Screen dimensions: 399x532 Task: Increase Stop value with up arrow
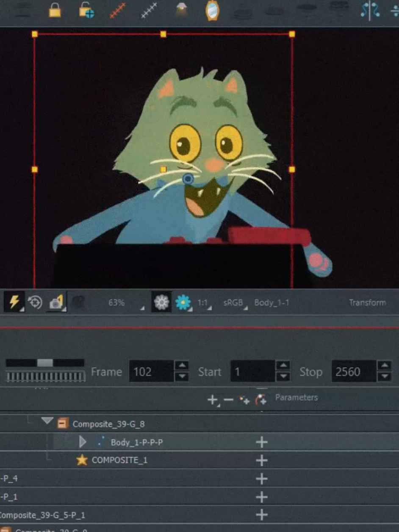(384, 366)
